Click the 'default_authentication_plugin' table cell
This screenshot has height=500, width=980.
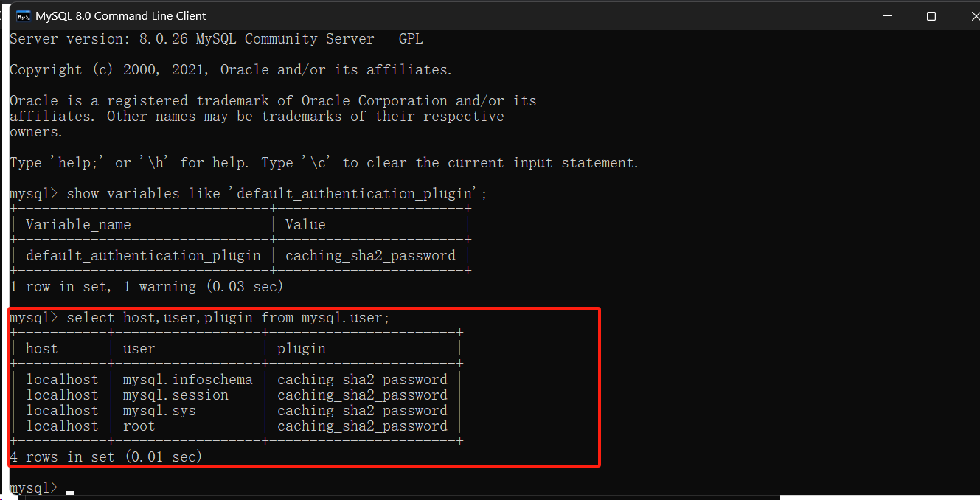143,256
